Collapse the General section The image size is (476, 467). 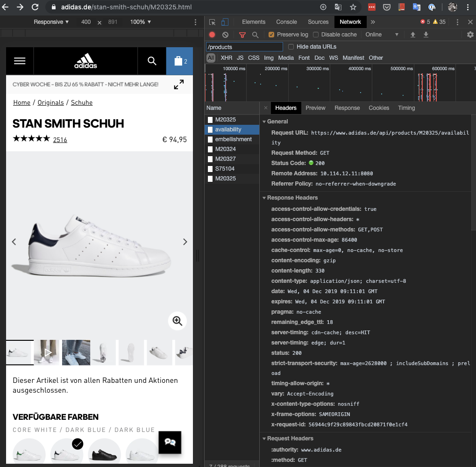point(264,122)
